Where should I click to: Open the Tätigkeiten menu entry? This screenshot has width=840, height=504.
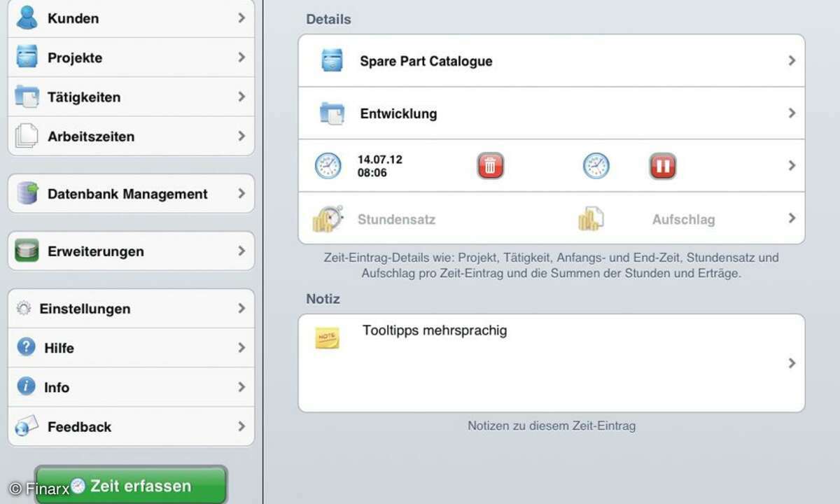(x=131, y=97)
